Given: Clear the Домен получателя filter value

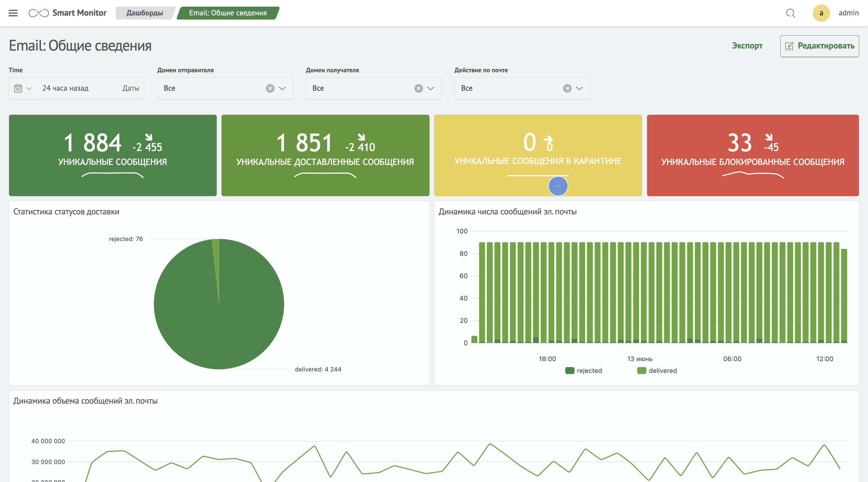Looking at the screenshot, I should pyautogui.click(x=419, y=88).
